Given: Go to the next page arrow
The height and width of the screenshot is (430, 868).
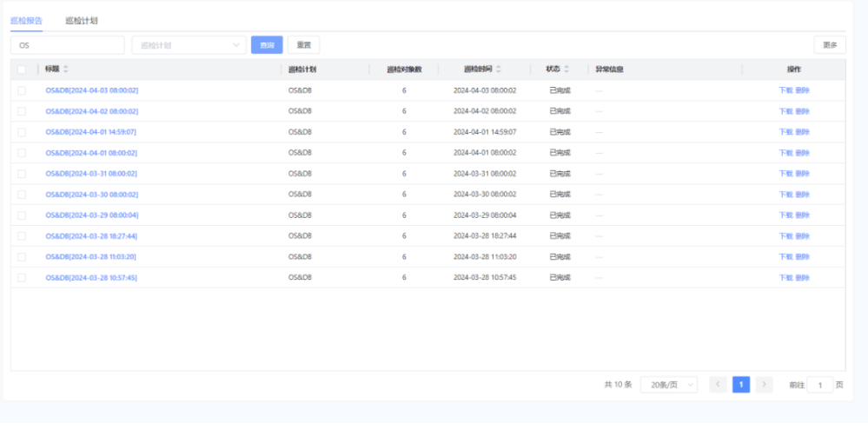Looking at the screenshot, I should (x=764, y=385).
